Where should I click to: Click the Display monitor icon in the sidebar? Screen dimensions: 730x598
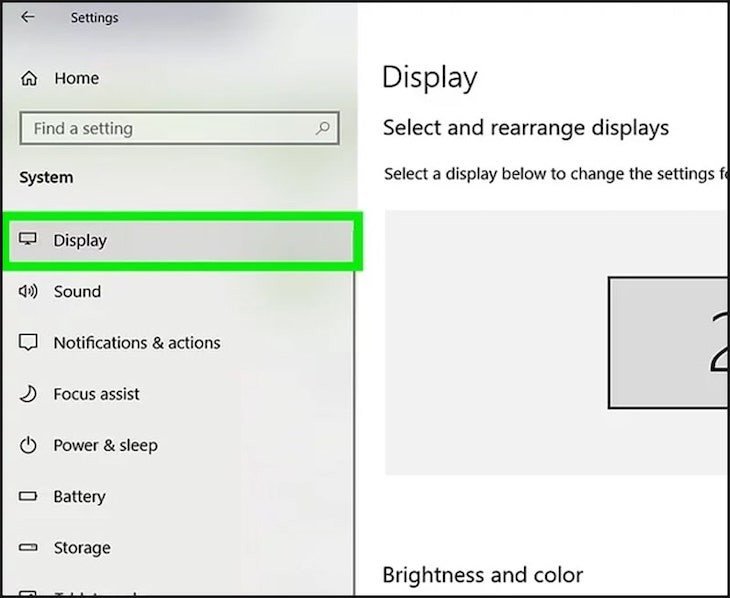pyautogui.click(x=29, y=240)
